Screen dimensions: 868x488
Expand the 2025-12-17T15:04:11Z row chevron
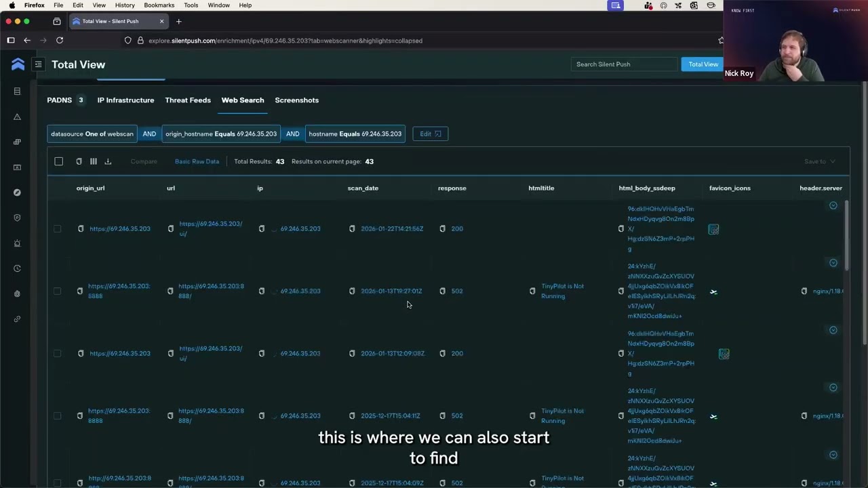pos(833,388)
